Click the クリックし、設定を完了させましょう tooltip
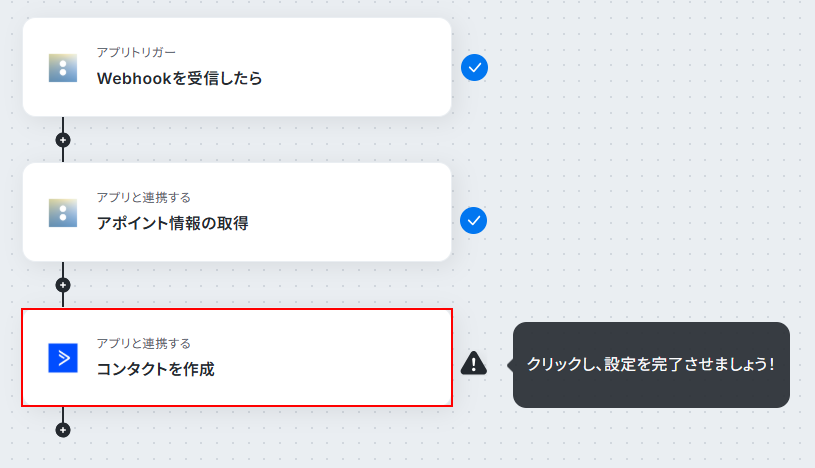The image size is (815, 468). tap(651, 365)
